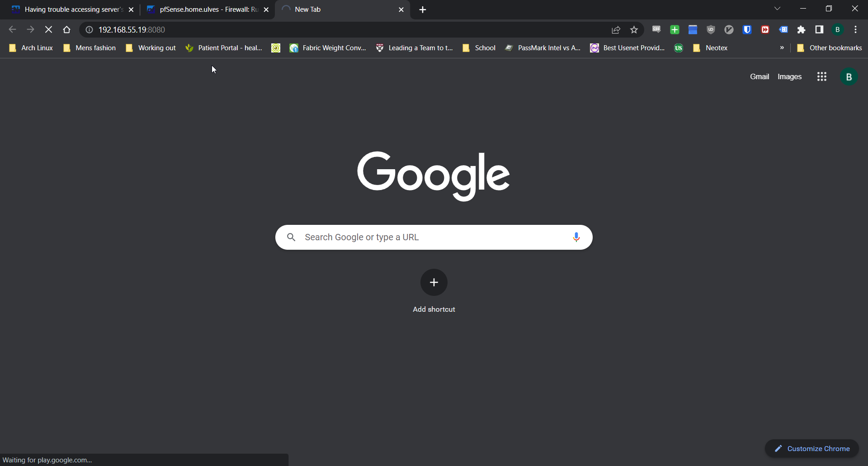Open the Working out bookmark folder
The height and width of the screenshot is (466, 868).
[151, 48]
